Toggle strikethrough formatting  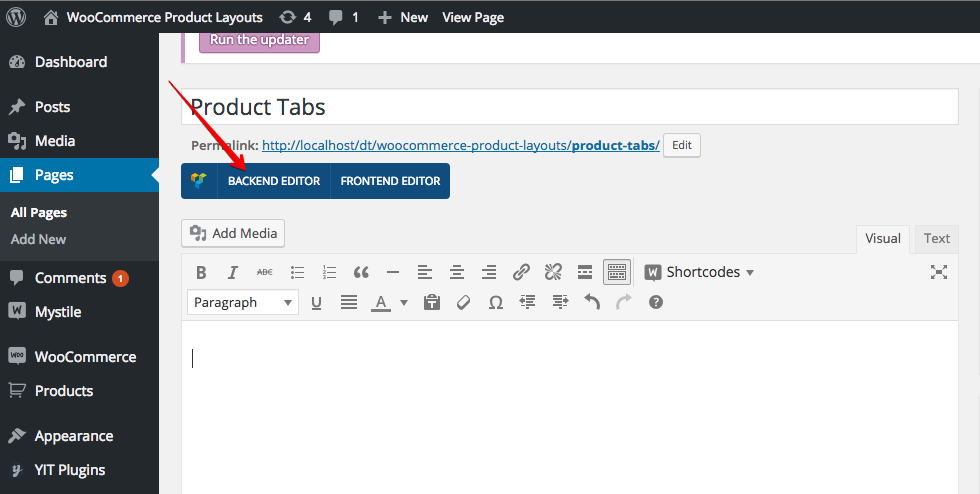[x=264, y=272]
